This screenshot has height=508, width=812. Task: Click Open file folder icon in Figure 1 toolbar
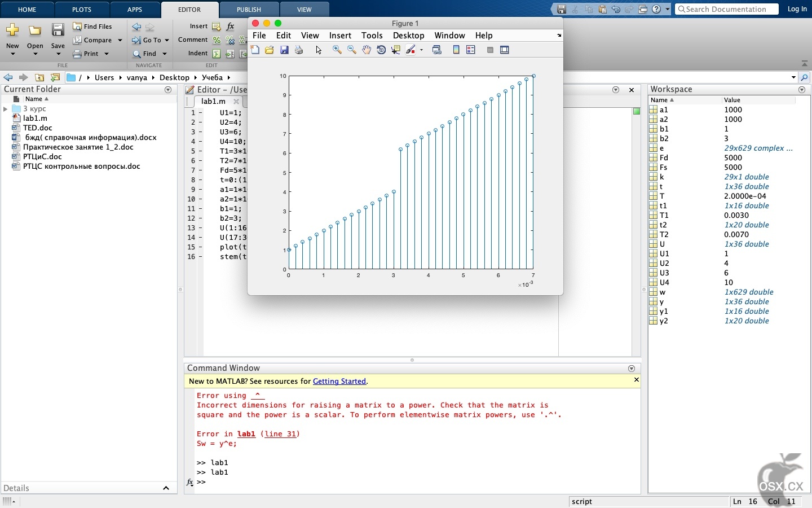click(x=270, y=50)
